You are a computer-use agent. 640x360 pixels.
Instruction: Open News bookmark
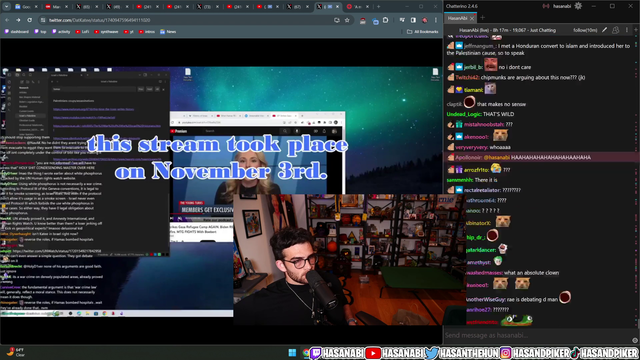tap(168, 31)
